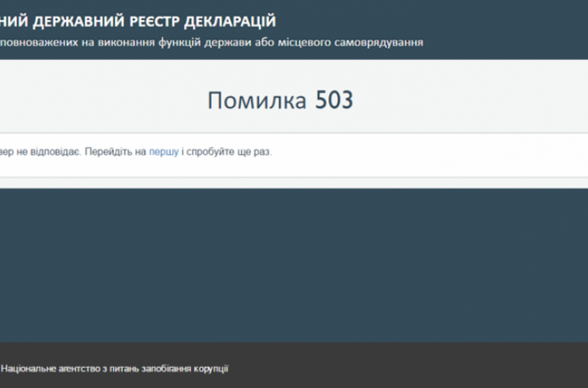This screenshot has height=388, width=588.
Task: Click the 'першу' link in the error message
Action: [x=164, y=152]
